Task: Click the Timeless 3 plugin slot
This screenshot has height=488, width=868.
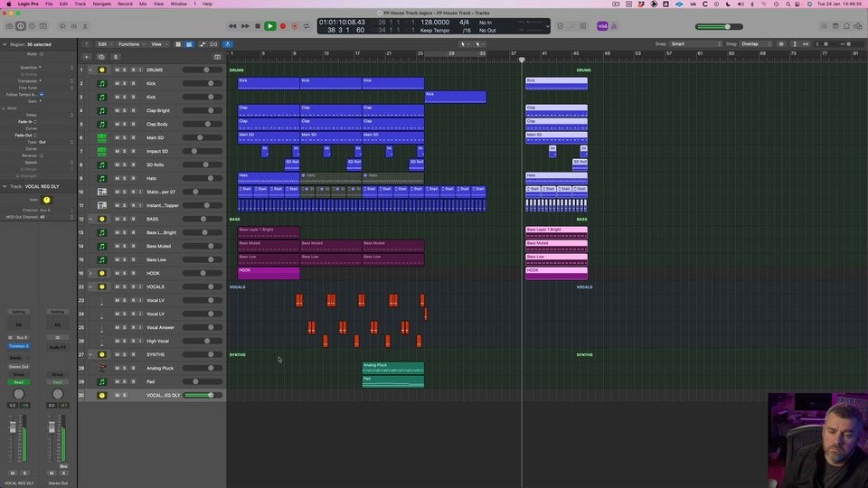Action: coord(18,346)
